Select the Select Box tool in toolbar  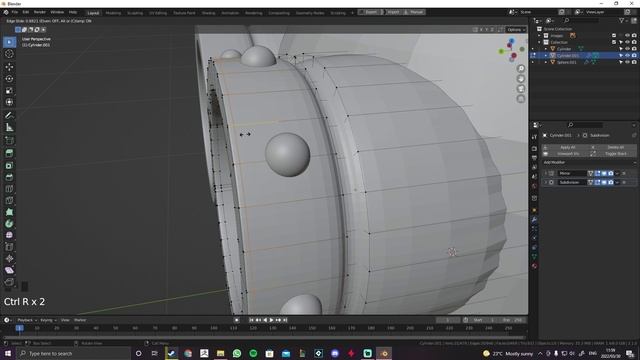(x=9, y=42)
